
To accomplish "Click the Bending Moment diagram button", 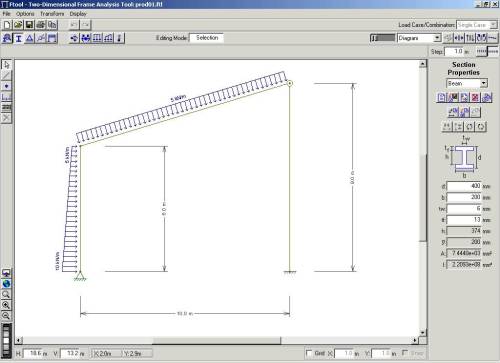I will 482,38.
